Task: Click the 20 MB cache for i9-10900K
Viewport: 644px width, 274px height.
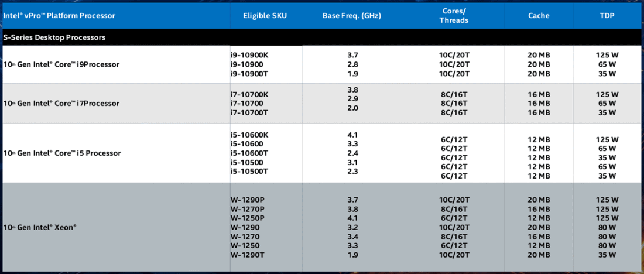Action: [539, 54]
